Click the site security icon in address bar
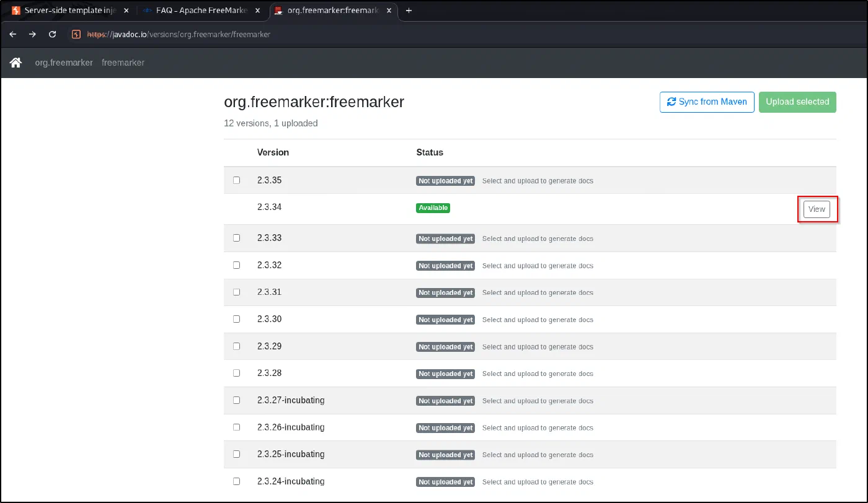 tap(76, 34)
